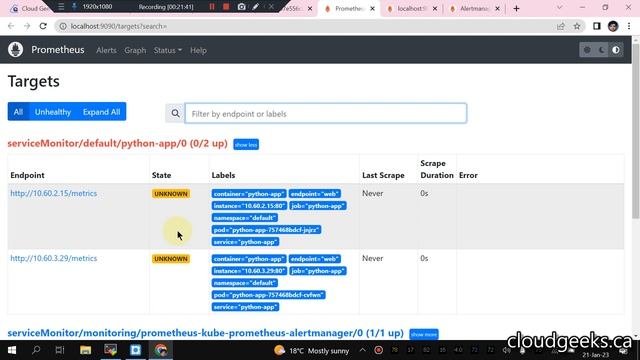Close the localhost browser tab
The height and width of the screenshot is (360, 640).
tap(435, 8)
